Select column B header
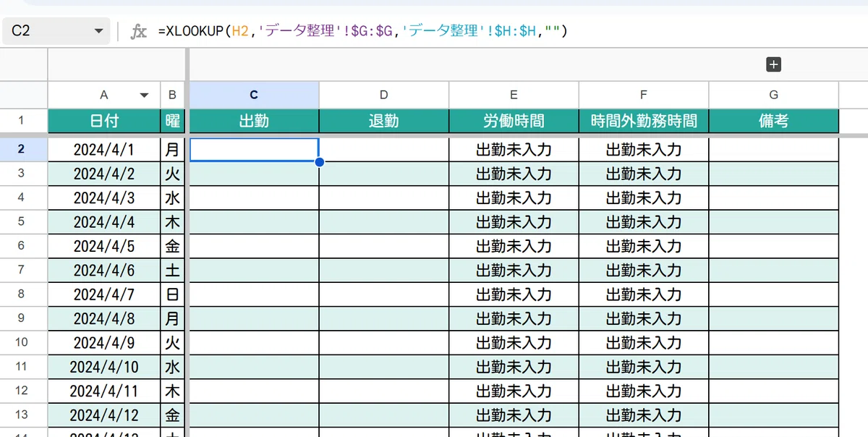 click(172, 95)
